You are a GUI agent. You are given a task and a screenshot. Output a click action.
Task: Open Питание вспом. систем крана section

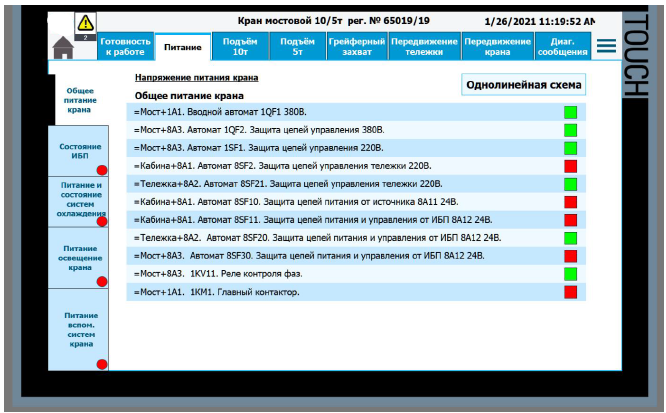[x=78, y=330]
